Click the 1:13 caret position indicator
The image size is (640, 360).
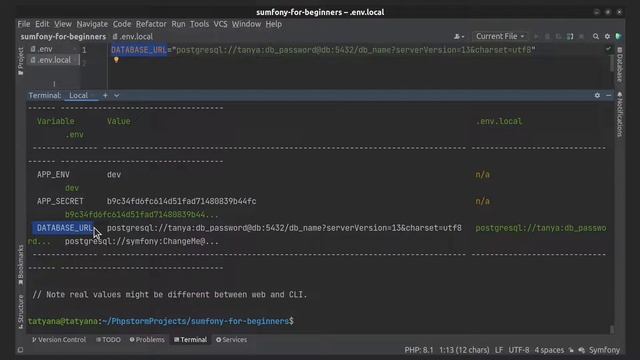click(464, 350)
